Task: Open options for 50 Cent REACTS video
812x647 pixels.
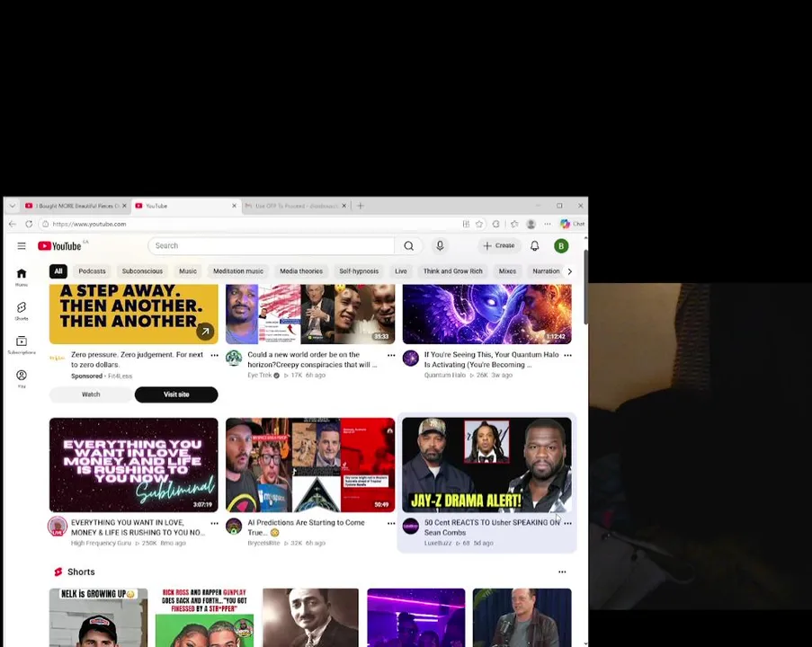Action: click(x=567, y=523)
